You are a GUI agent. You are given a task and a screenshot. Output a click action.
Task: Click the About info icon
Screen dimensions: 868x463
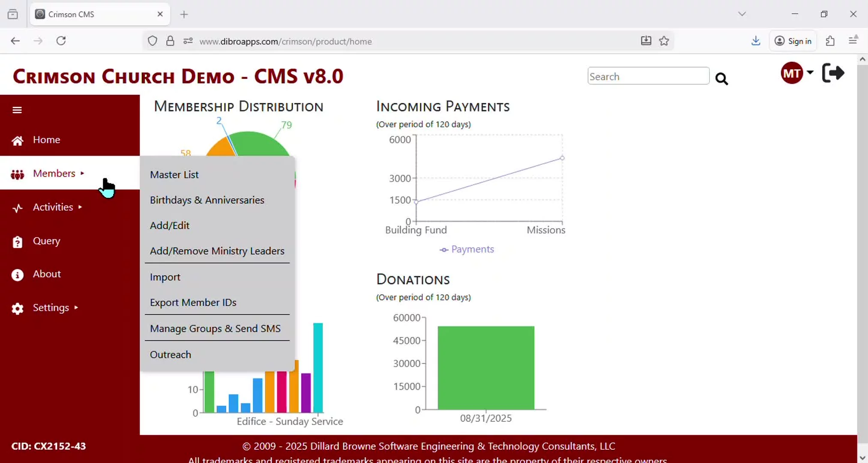pos(17,275)
